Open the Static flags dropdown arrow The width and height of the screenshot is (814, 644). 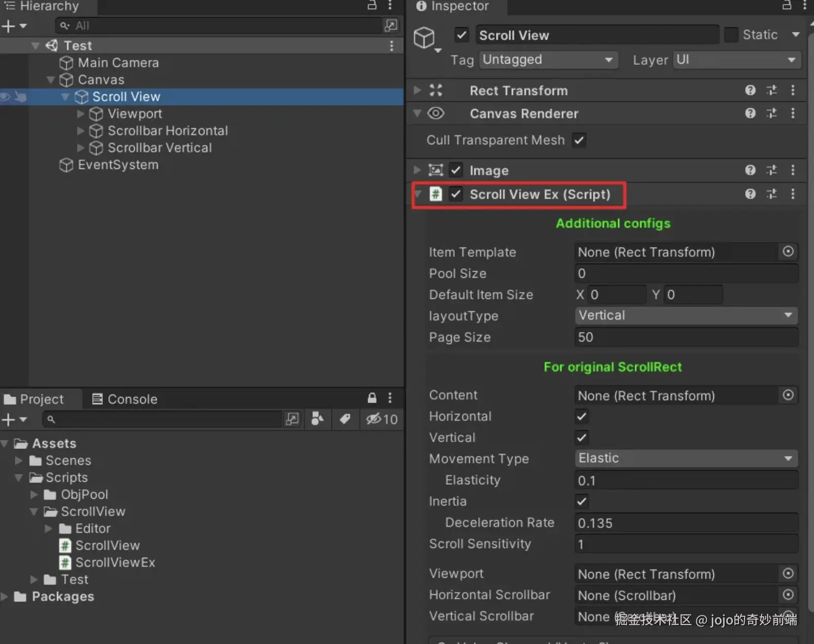[x=796, y=34]
